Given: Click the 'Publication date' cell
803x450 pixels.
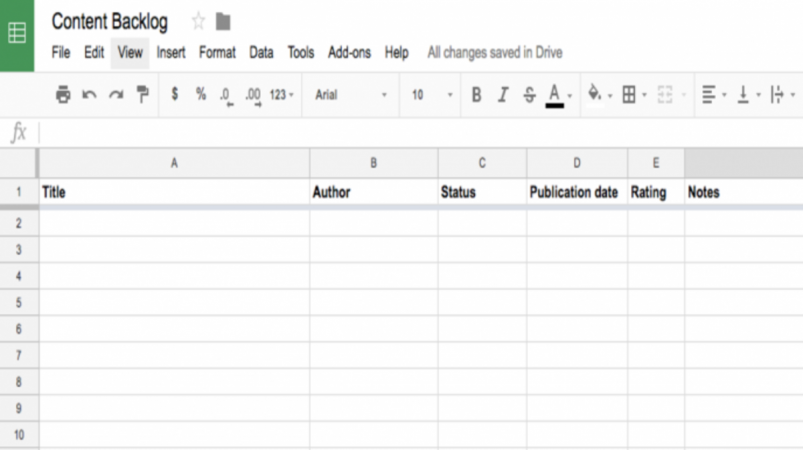Looking at the screenshot, I should (577, 192).
